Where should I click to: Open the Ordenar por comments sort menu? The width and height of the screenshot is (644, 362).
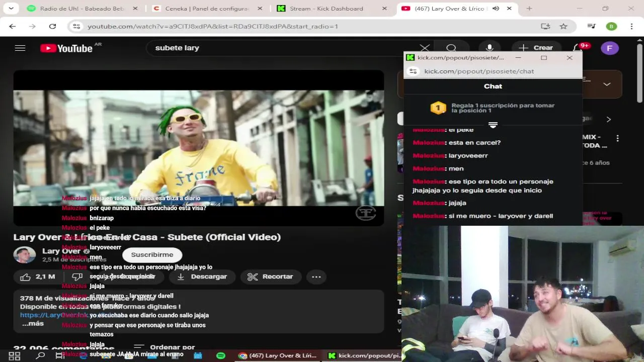[x=165, y=347]
